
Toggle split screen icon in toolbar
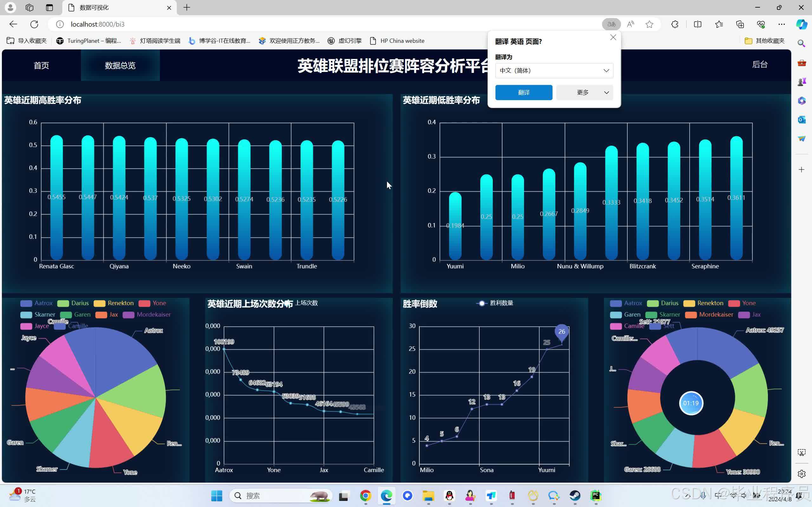697,24
